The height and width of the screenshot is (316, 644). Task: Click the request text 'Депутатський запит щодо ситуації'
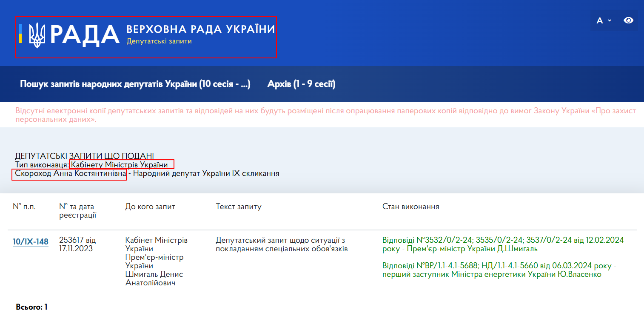point(282,244)
